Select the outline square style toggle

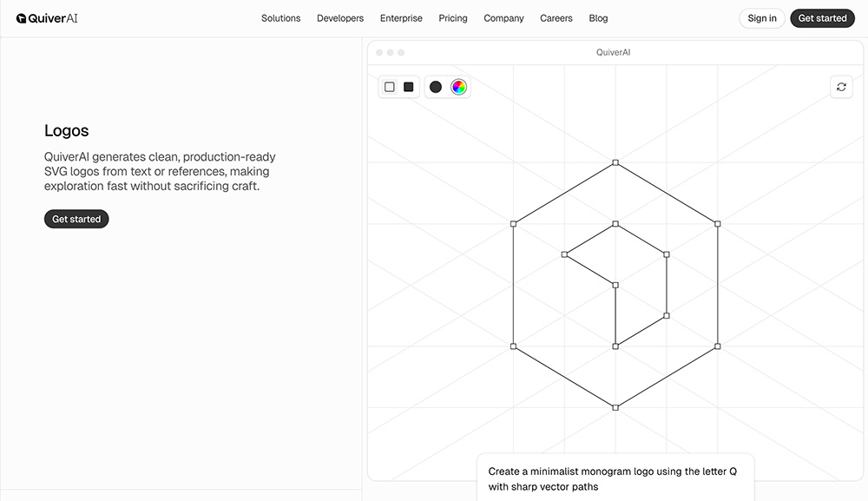point(390,87)
